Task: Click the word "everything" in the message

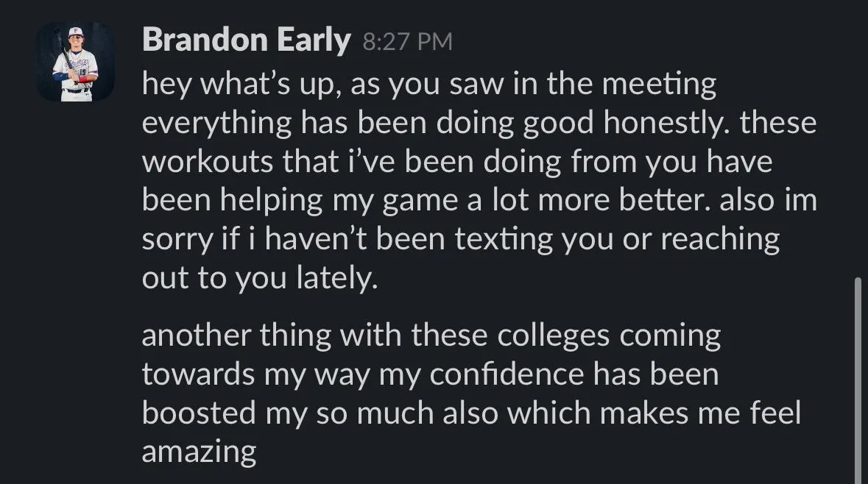Action: 217,124
